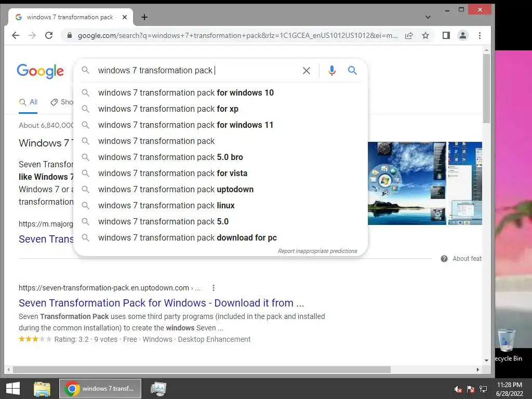Switch to the Shopping results tab
The image size is (532, 399).
click(x=62, y=102)
